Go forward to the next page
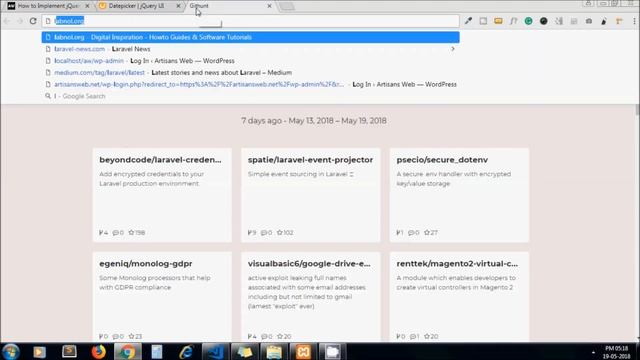The width and height of the screenshot is (640, 360). coord(20,21)
